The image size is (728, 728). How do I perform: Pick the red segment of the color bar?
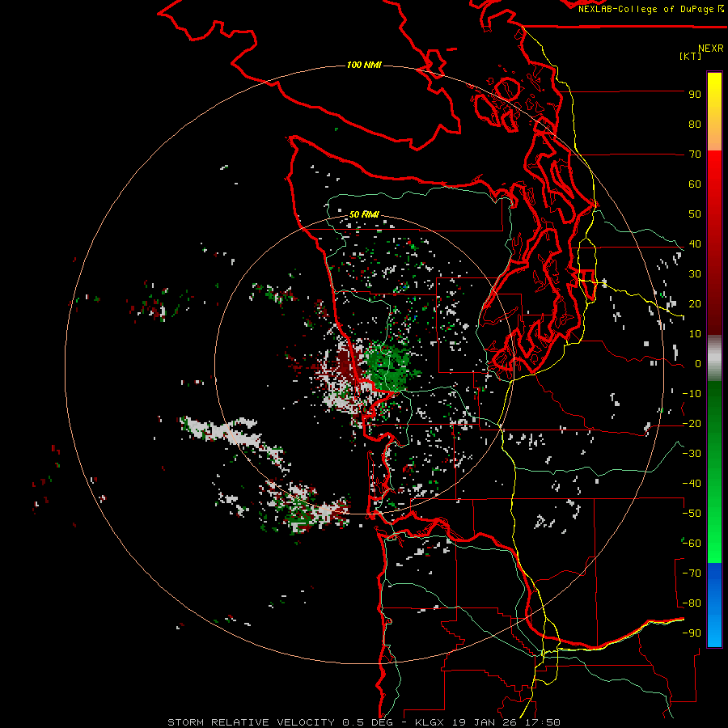pos(714,243)
